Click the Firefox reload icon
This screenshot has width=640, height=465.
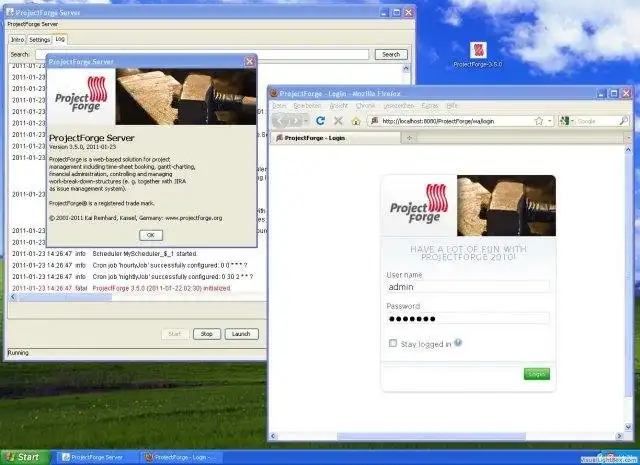click(x=320, y=121)
